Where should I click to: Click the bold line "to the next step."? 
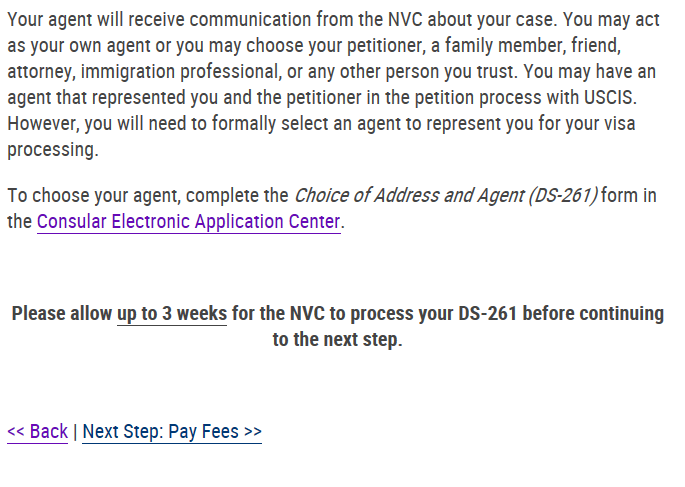click(x=337, y=339)
